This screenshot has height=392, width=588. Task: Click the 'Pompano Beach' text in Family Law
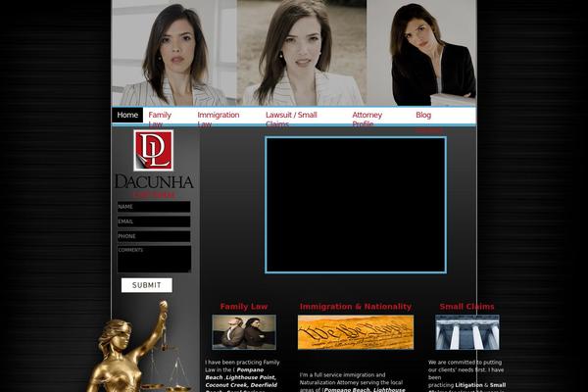[234, 373]
